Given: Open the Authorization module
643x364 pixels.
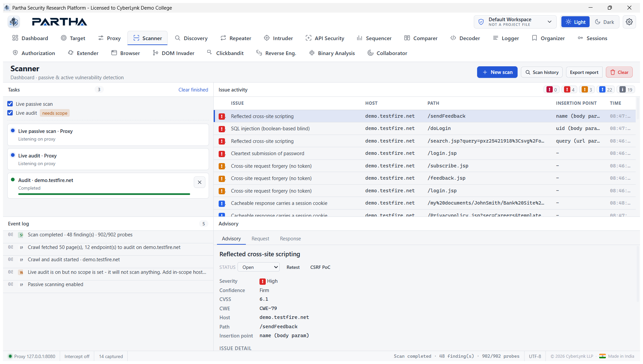Looking at the screenshot, I should (x=34, y=53).
